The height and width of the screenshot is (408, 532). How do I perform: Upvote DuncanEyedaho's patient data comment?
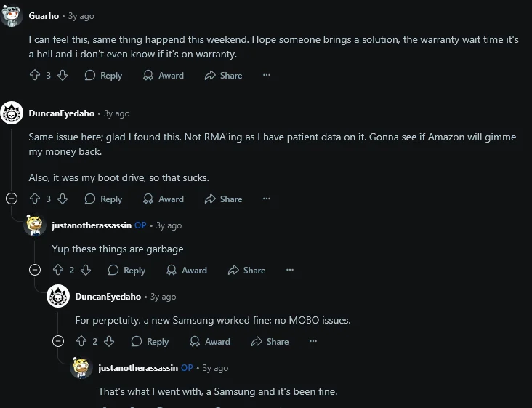point(34,199)
